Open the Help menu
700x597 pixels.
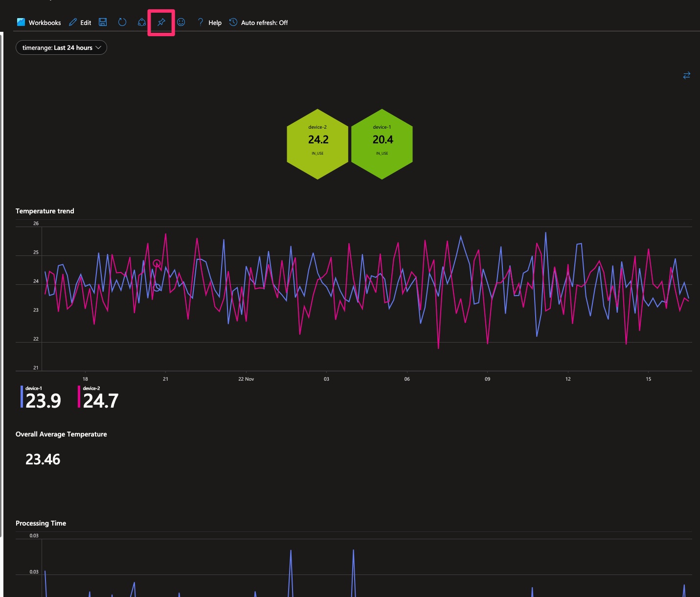click(209, 23)
